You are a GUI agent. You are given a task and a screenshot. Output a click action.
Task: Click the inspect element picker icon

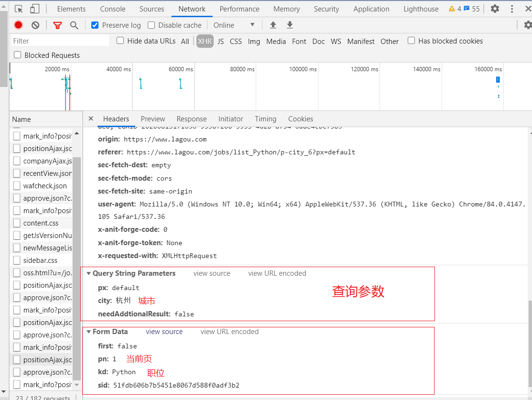tap(19, 9)
